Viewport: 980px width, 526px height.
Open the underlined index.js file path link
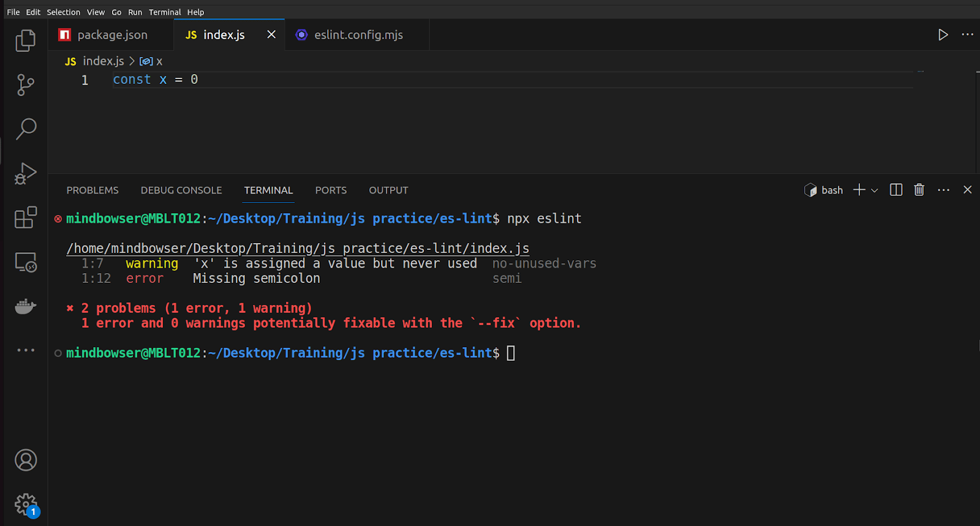click(x=298, y=248)
